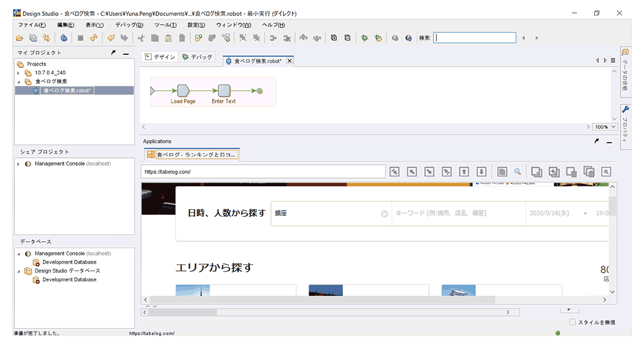Open the 表示(V) menu
Image resolution: width=644 pixels, height=344 pixels.
pyautogui.click(x=94, y=25)
